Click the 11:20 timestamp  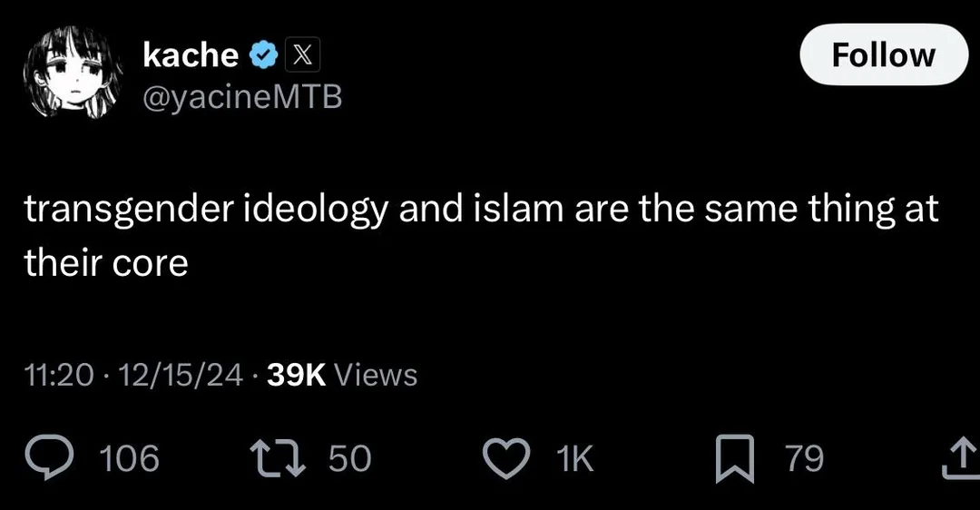pos(59,375)
